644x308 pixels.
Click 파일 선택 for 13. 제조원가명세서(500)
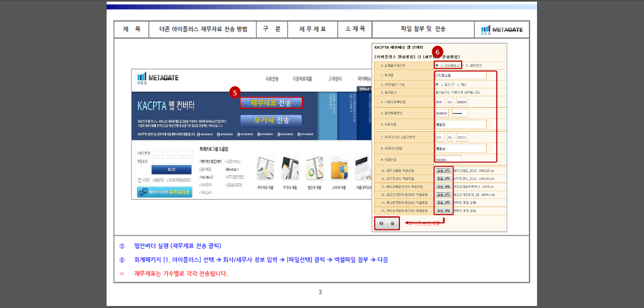443,195
